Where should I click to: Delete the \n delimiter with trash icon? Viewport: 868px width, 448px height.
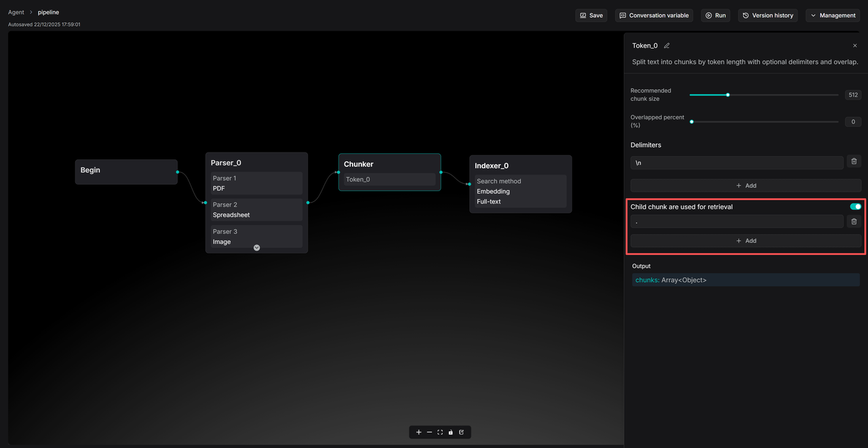(x=854, y=162)
